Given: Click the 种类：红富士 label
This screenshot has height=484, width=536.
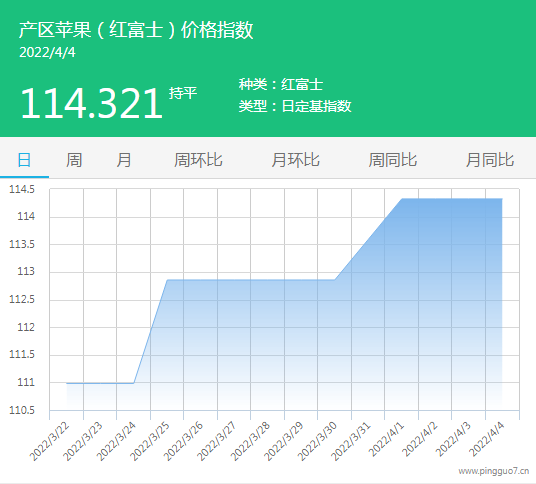Looking at the screenshot, I should click(281, 84).
